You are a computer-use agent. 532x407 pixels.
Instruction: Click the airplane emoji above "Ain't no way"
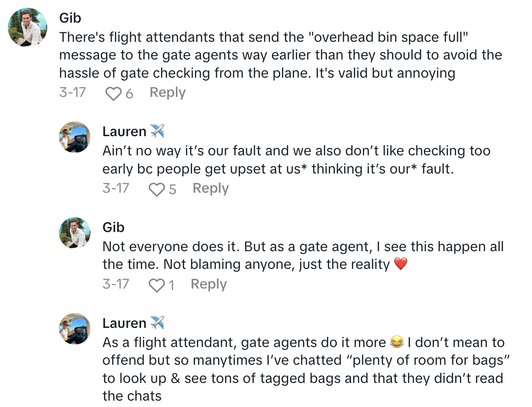click(x=157, y=131)
